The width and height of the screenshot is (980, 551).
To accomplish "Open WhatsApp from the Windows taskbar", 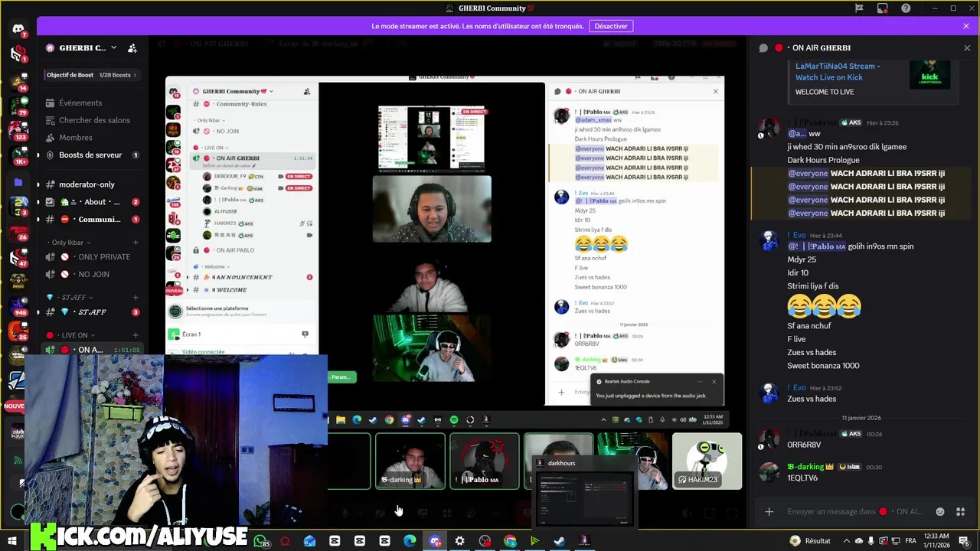I will click(260, 541).
